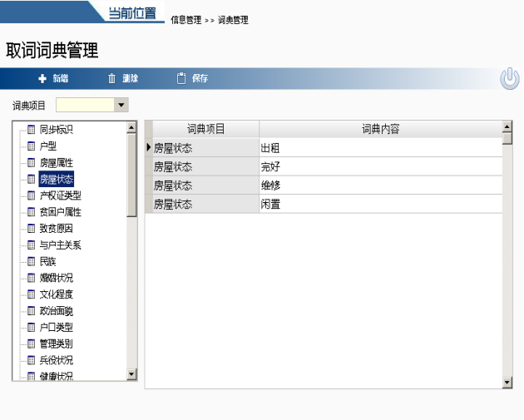
Task: Click the 词典内容 column header
Action: click(381, 129)
